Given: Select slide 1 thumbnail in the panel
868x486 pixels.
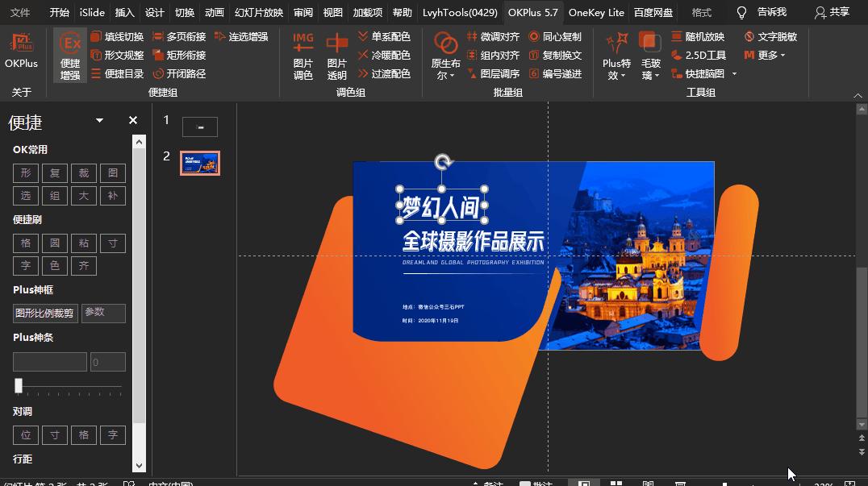Looking at the screenshot, I should click(x=199, y=126).
